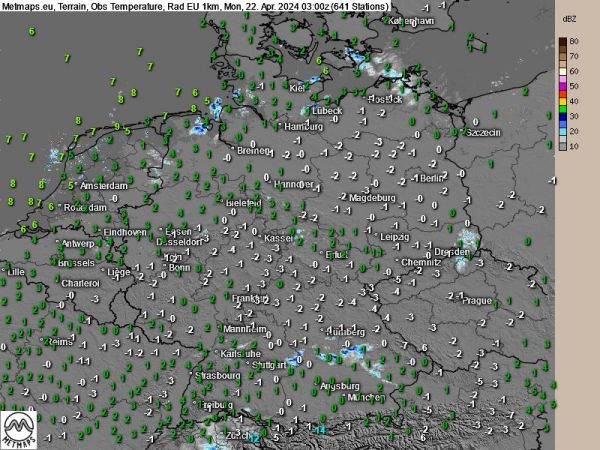Select the Szczecin city label
Screen dimensions: 600x450
coord(484,132)
